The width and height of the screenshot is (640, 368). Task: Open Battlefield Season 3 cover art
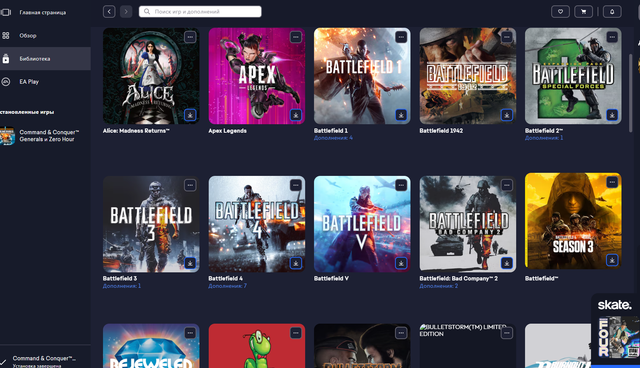pyautogui.click(x=573, y=221)
